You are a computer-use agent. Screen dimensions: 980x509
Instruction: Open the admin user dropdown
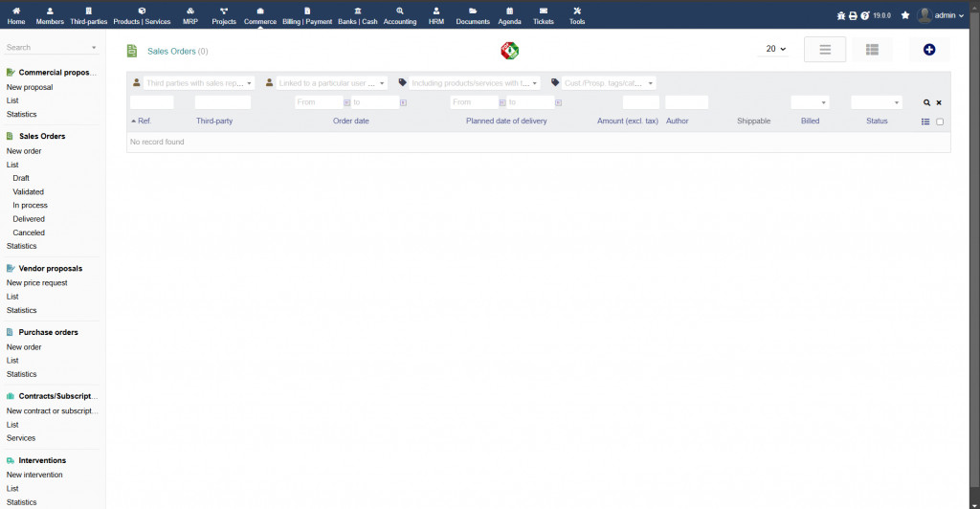[x=942, y=15]
